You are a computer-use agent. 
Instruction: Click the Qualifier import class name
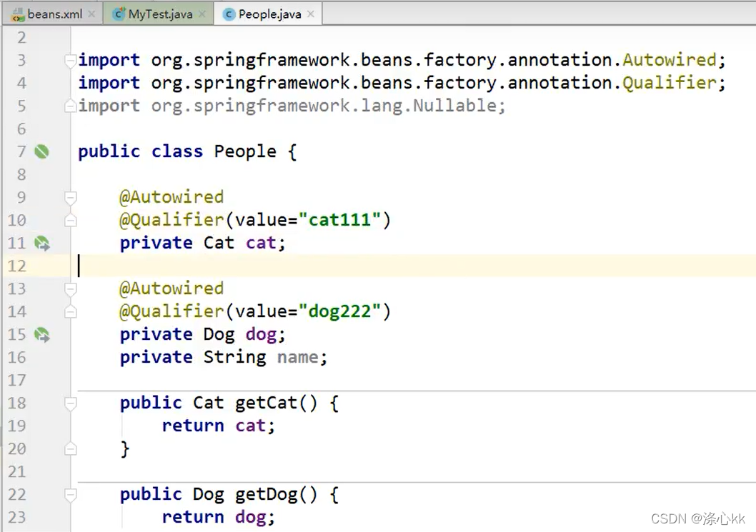point(670,83)
